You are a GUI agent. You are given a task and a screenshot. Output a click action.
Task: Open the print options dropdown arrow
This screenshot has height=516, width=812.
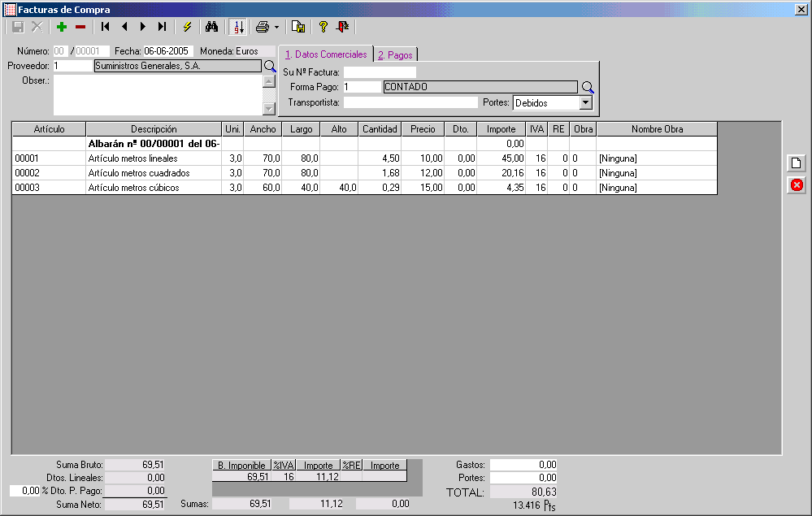pos(276,27)
